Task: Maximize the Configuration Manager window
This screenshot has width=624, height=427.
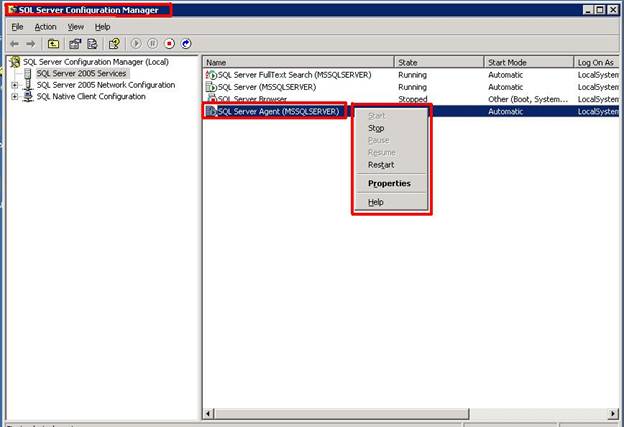Action: (x=601, y=10)
